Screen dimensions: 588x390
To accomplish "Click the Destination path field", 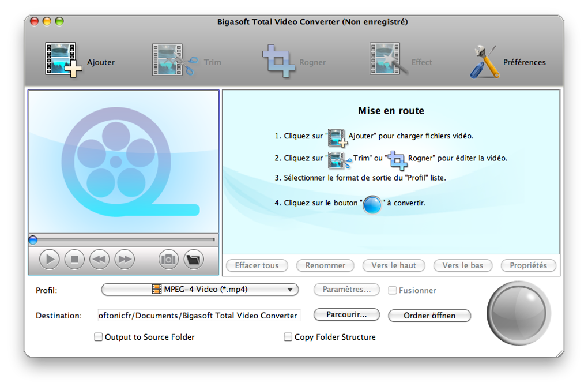I will click(199, 316).
